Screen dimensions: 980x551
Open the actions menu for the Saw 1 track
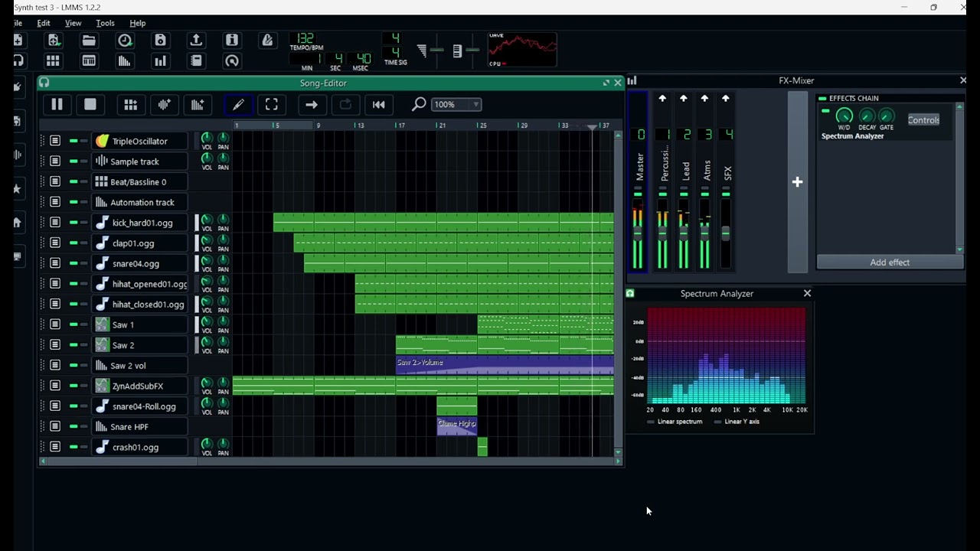pos(55,324)
